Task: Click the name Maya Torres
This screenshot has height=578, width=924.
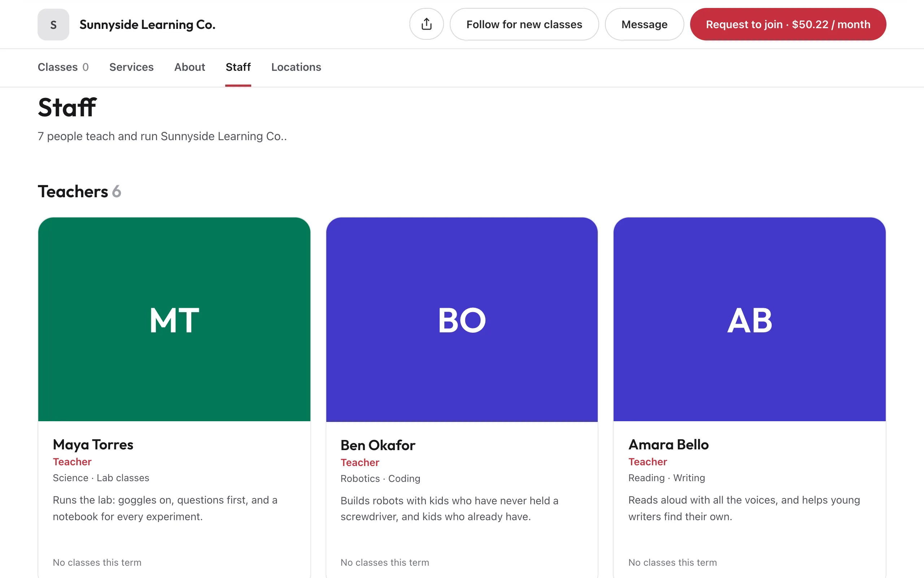Action: pos(93,444)
